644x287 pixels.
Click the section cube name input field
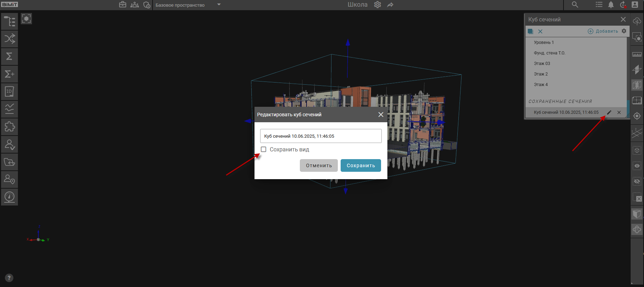(x=321, y=136)
